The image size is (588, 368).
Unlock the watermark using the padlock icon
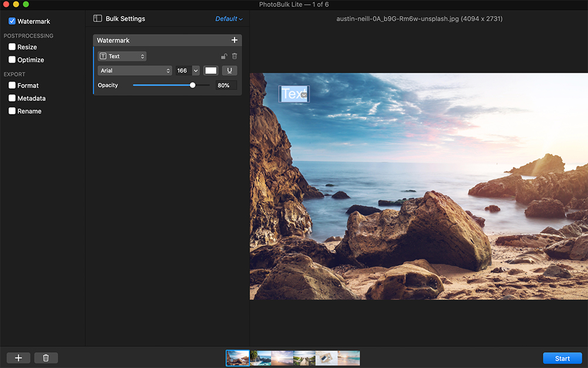click(x=223, y=56)
